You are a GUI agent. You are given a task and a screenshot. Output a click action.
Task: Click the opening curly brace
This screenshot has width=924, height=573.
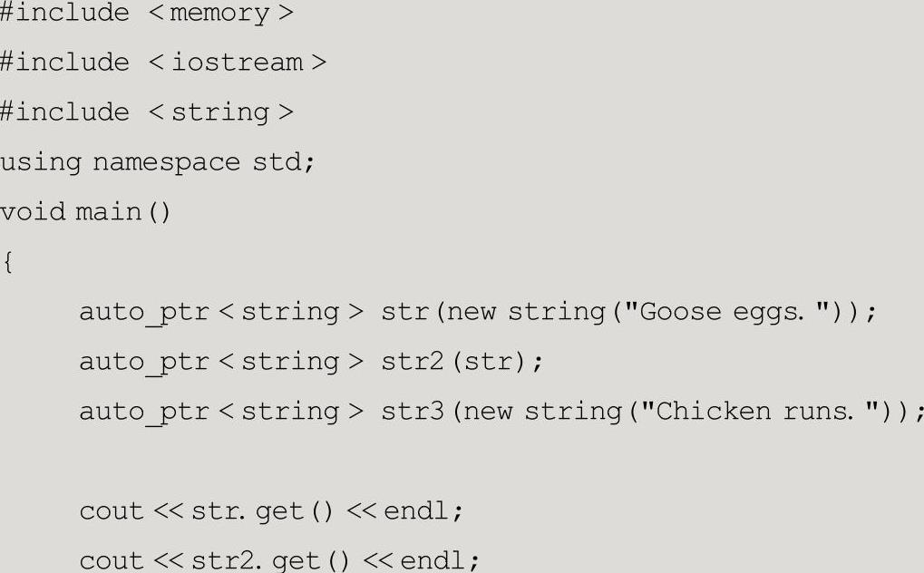click(7, 262)
